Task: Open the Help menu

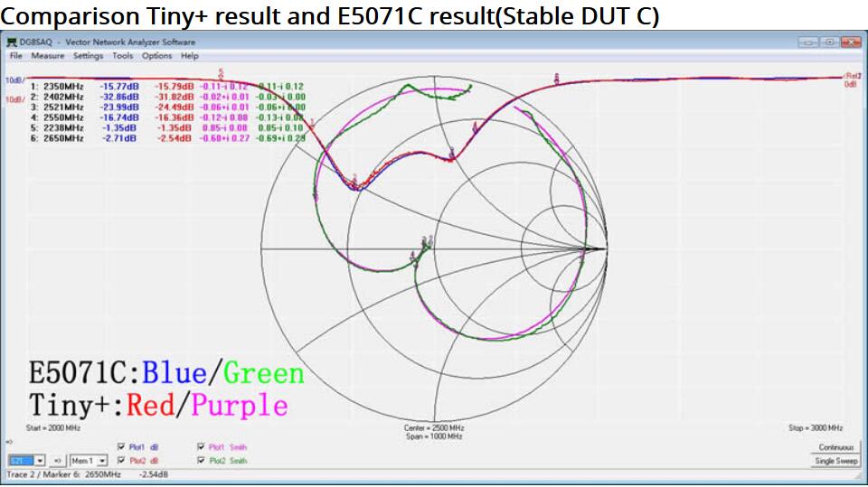Action: [189, 56]
